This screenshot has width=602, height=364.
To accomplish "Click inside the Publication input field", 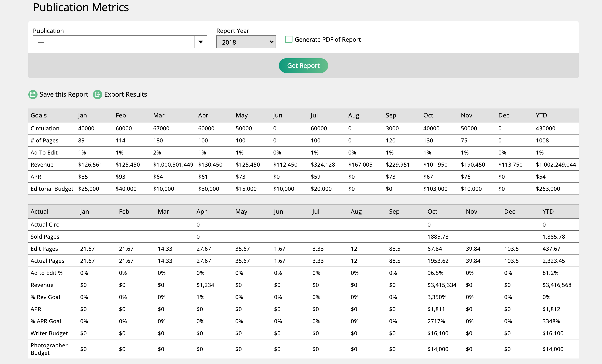I will pyautogui.click(x=114, y=42).
